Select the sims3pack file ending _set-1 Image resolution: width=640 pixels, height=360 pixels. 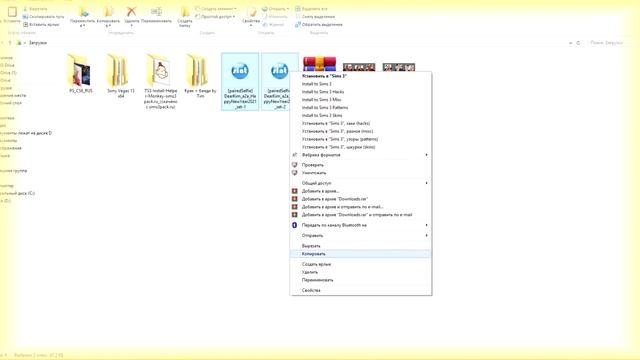pos(240,81)
